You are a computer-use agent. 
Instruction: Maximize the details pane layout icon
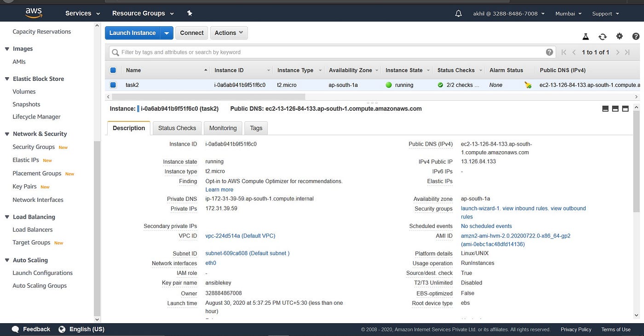(x=625, y=109)
